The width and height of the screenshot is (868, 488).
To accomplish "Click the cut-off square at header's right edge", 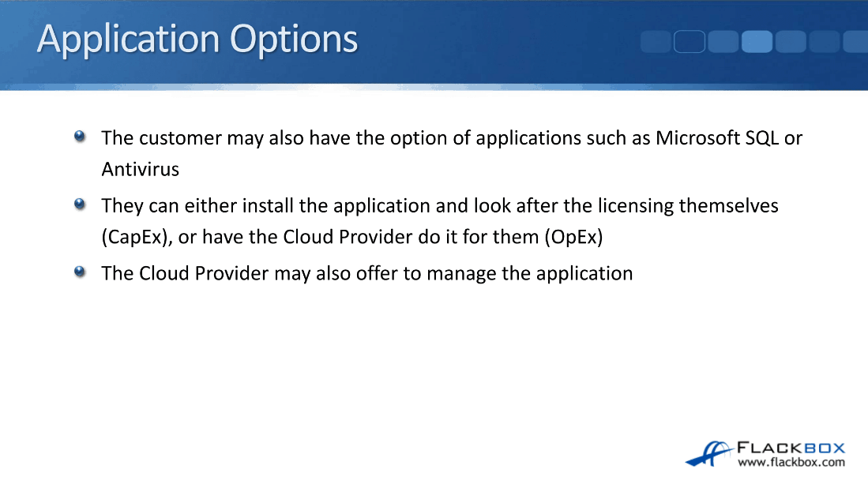I will click(x=856, y=41).
